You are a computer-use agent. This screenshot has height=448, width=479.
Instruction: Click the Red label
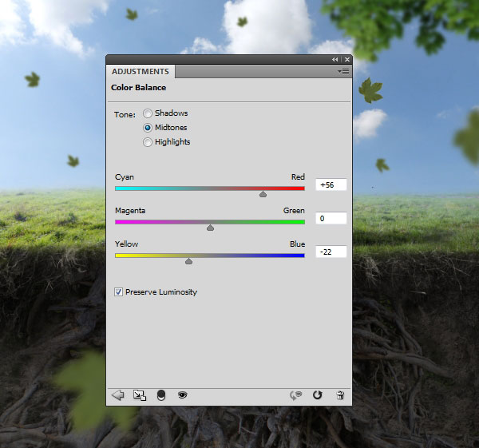[298, 177]
